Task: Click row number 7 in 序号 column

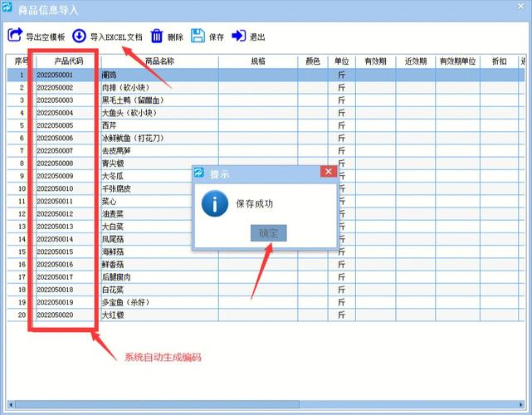Action: click(x=22, y=151)
